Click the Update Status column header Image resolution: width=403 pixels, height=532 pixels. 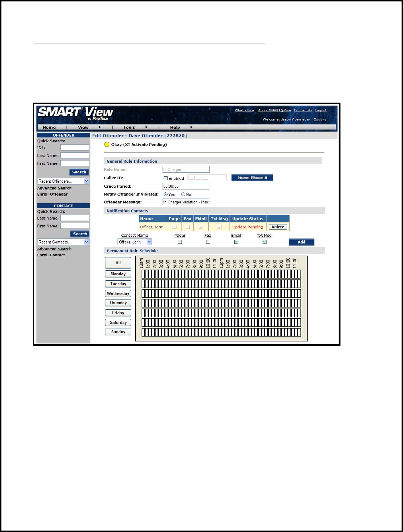(x=248, y=219)
